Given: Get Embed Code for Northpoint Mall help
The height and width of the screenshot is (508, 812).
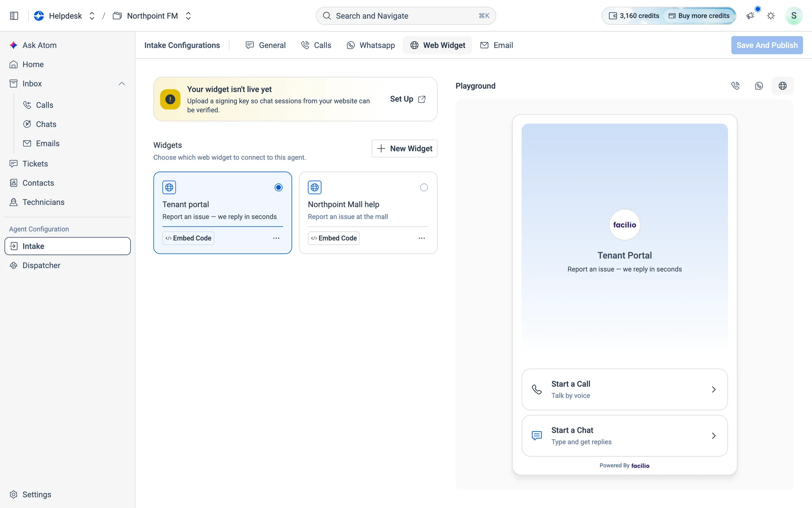Looking at the screenshot, I should (334, 238).
